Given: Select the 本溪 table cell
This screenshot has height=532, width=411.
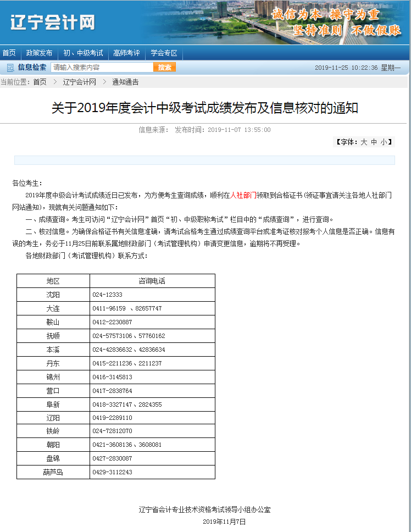Looking at the screenshot, I should pyautogui.click(x=53, y=350).
